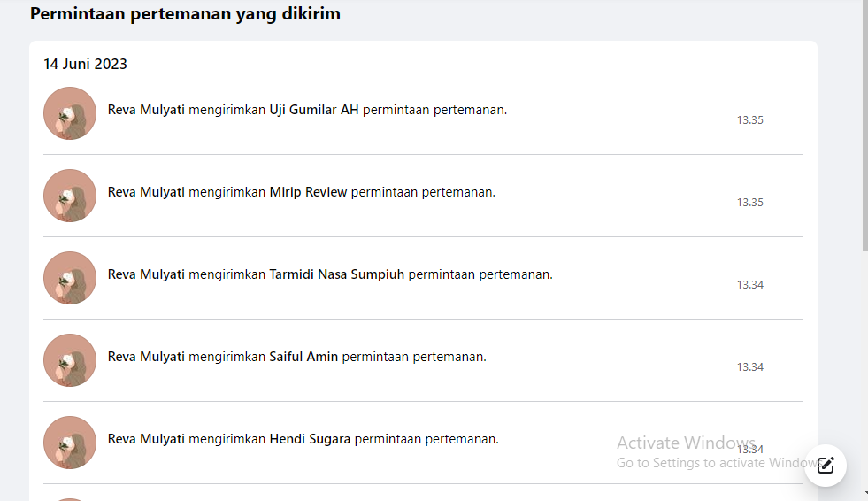Open Uji Gumilar AH profile link
Viewport: 868px width, 501px height.
(314, 110)
